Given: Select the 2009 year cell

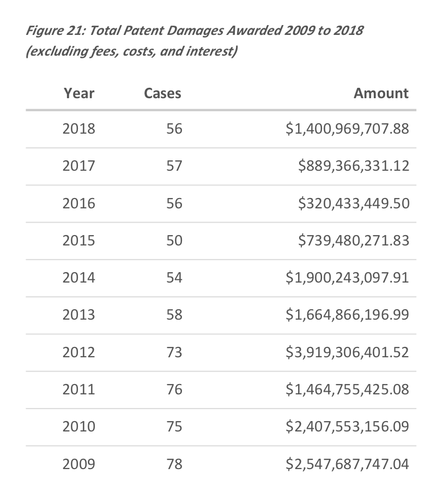Looking at the screenshot, I should [x=79, y=464].
